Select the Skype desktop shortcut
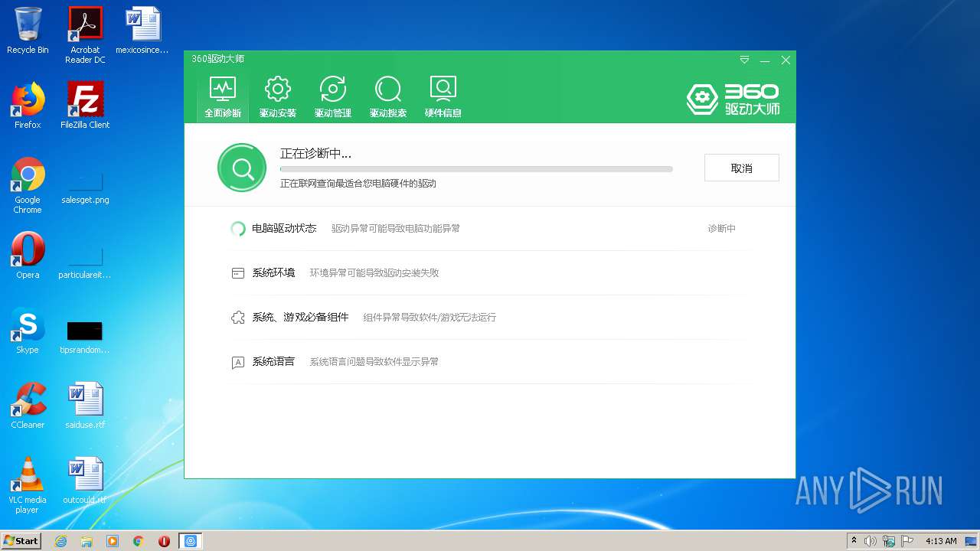Viewport: 980px width, 551px height. click(28, 331)
